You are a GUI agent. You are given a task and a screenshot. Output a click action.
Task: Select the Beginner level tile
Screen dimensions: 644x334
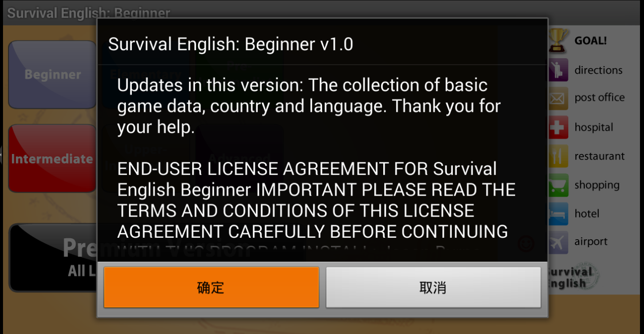[x=52, y=75]
